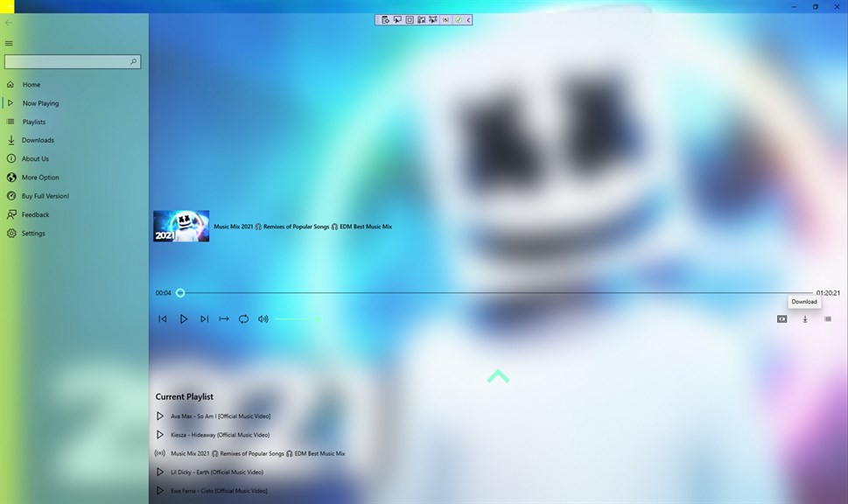Click the Music Mix 2021 album thumbnail
This screenshot has width=848, height=504.
(181, 226)
